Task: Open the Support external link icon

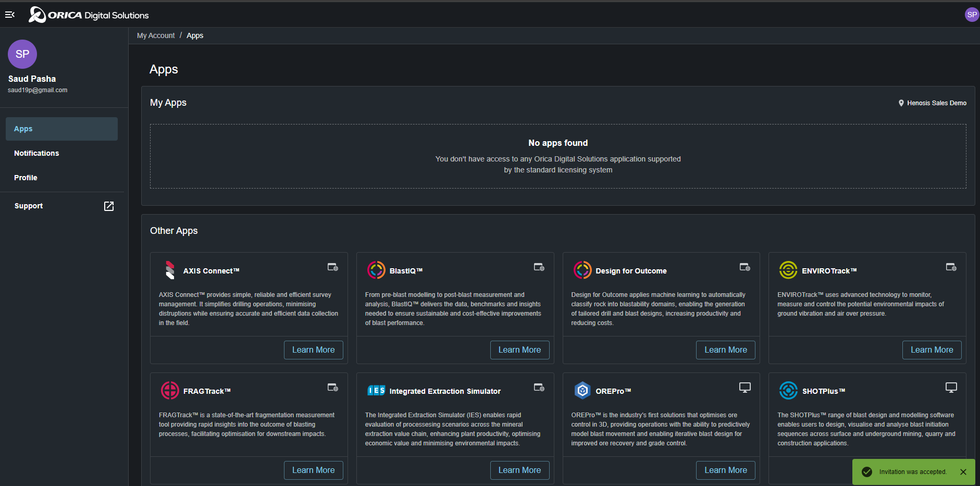Action: pyautogui.click(x=109, y=206)
